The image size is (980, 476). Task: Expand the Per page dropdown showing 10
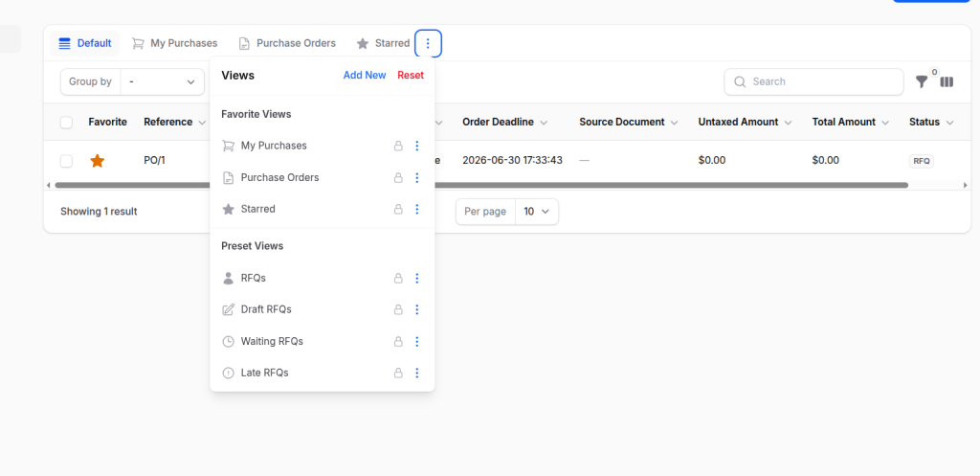click(x=537, y=212)
